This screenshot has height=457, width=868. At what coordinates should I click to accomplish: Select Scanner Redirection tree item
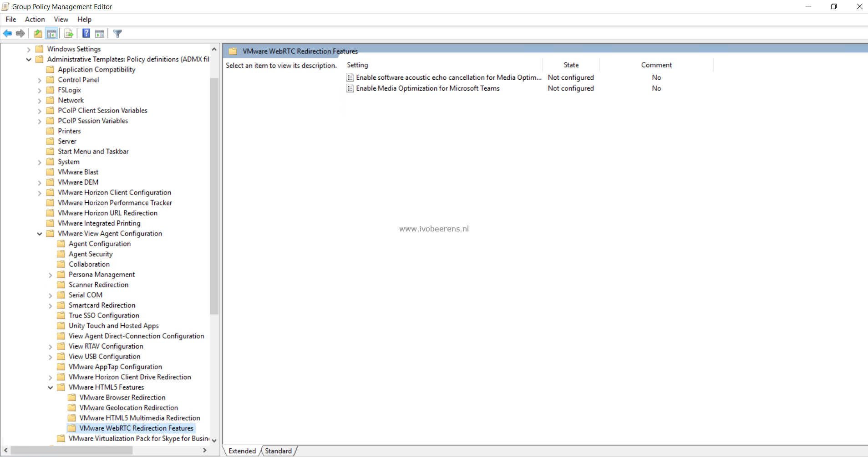tap(99, 285)
